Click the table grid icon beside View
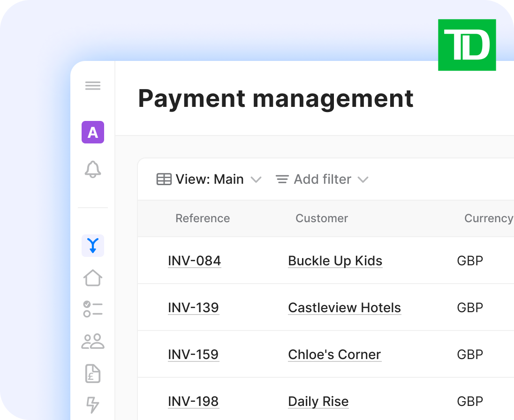 coord(164,179)
